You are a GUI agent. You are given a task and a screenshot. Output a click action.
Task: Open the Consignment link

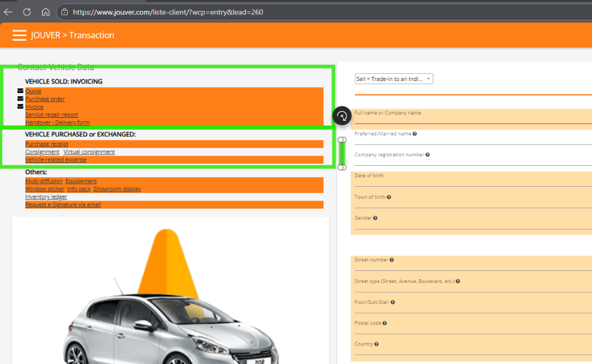[42, 151]
